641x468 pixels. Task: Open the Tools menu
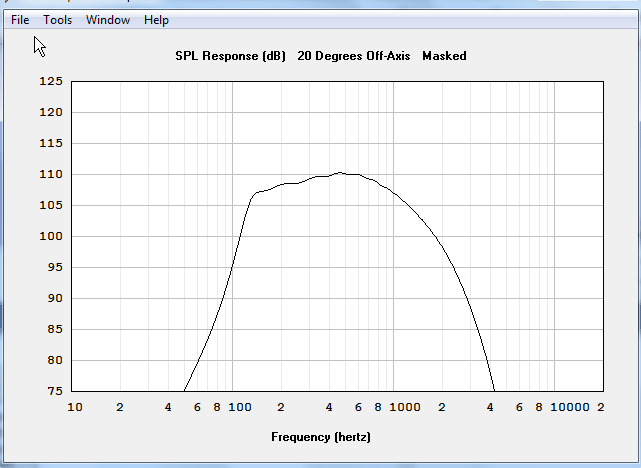pyautogui.click(x=58, y=20)
